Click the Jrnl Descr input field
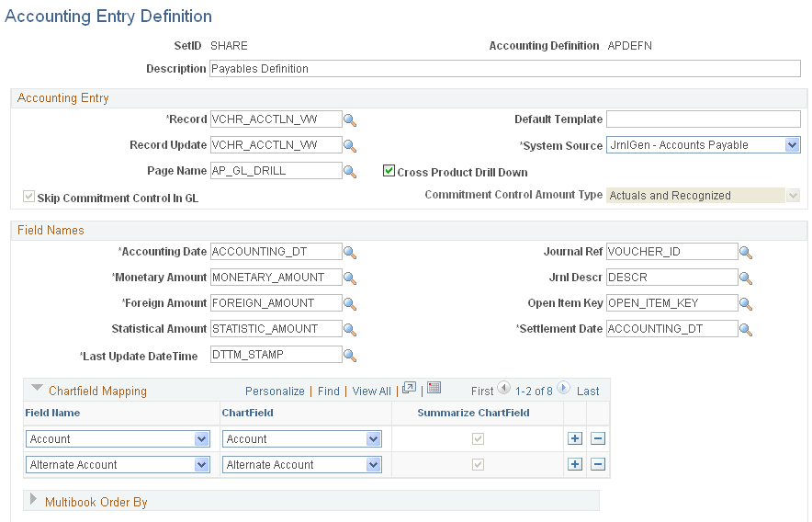Viewport: 812px width, 522px height. tap(671, 278)
